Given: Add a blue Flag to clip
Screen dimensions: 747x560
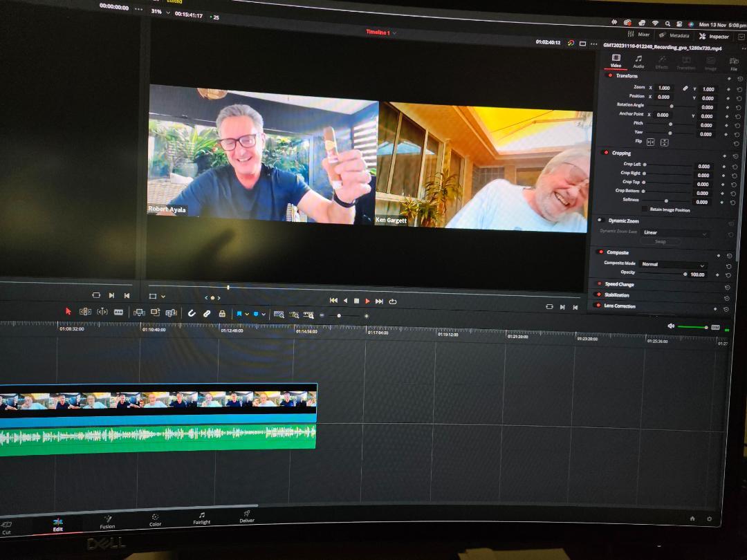Looking at the screenshot, I should coord(239,314).
